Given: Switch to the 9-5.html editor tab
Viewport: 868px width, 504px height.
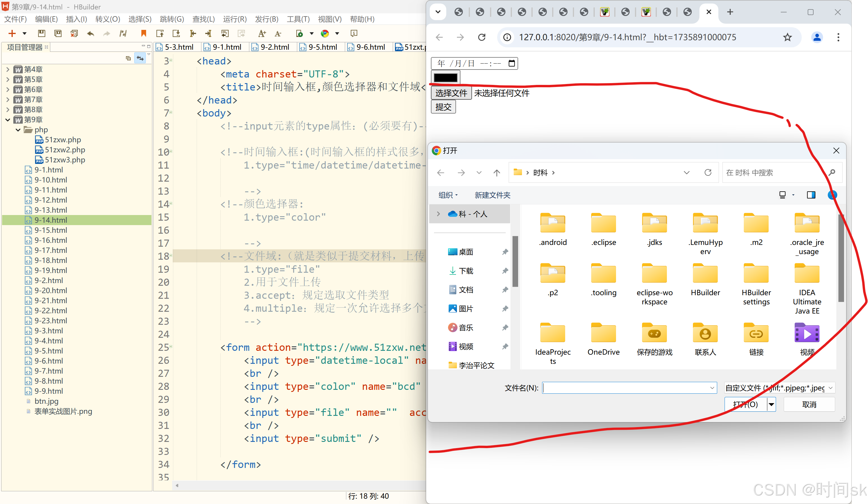Looking at the screenshot, I should (x=322, y=47).
